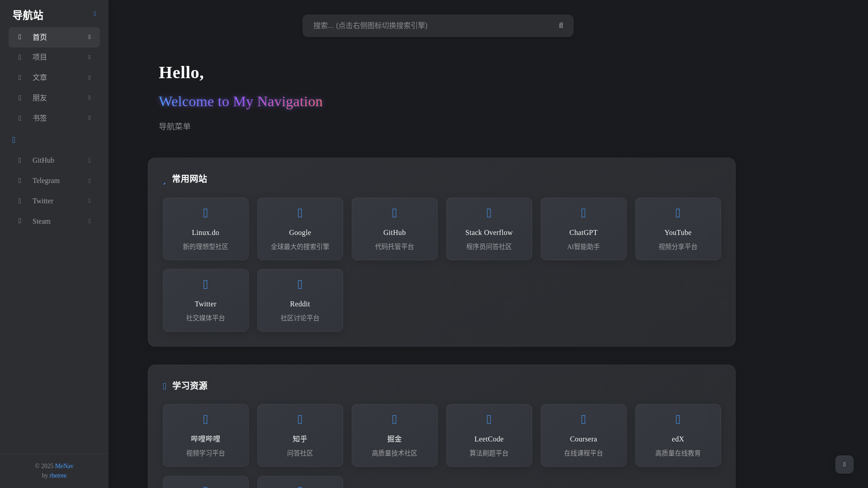
Task: Click the Twitter card icon in 常用网站
Action: pyautogui.click(x=206, y=284)
